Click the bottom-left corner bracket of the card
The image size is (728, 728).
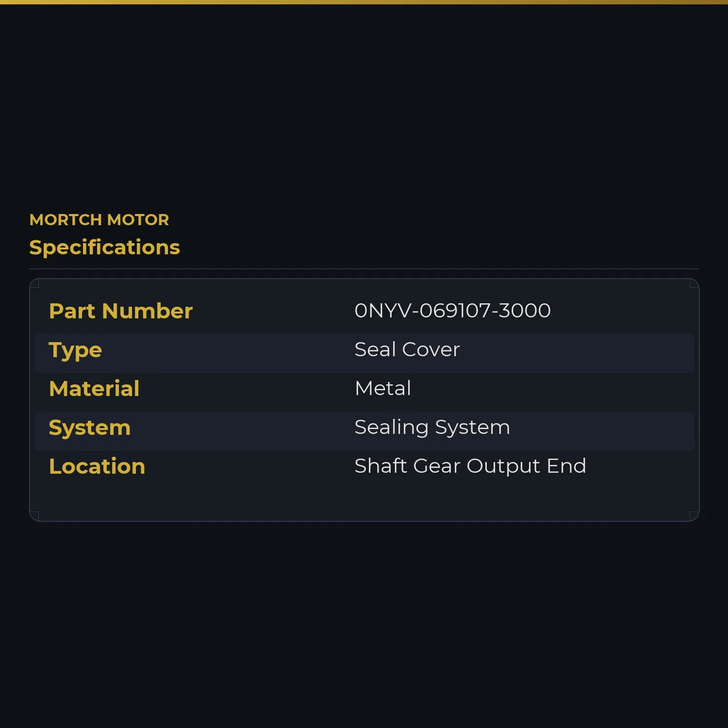[34, 516]
